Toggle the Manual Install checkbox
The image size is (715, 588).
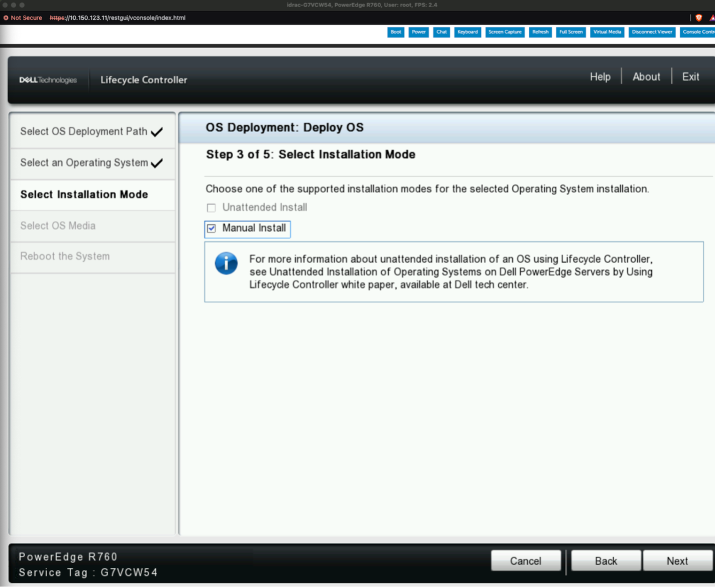(211, 228)
